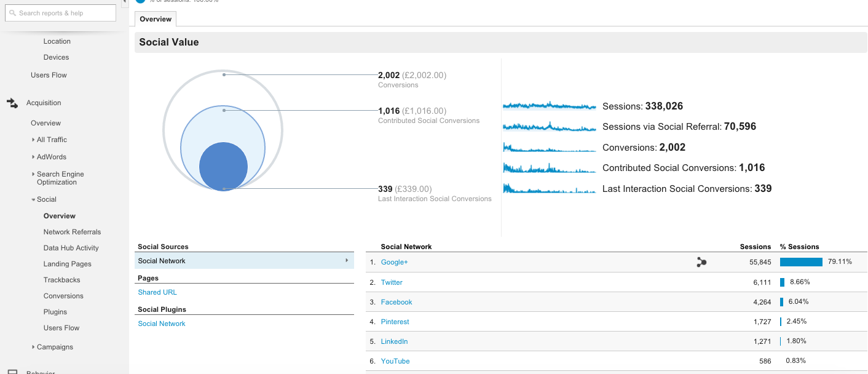Image resolution: width=868 pixels, height=374 pixels.
Task: Click Sessions via Social Referral sparkline
Action: (550, 126)
